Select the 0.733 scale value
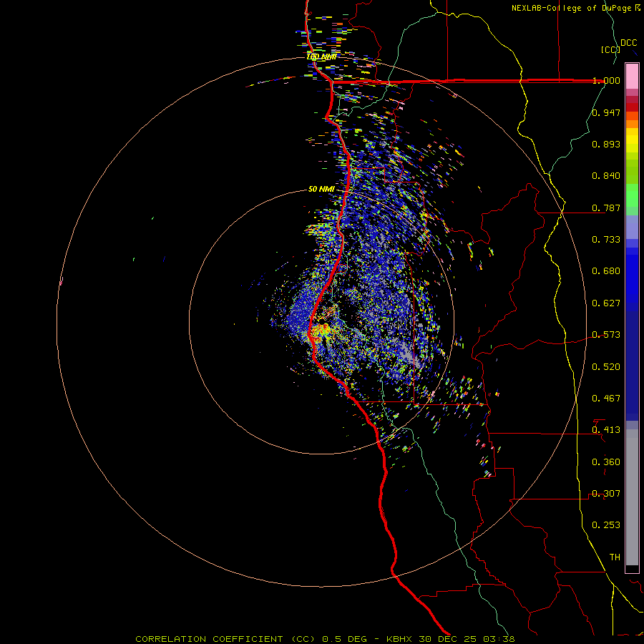Screen dimensions: 644x644 click(x=606, y=240)
